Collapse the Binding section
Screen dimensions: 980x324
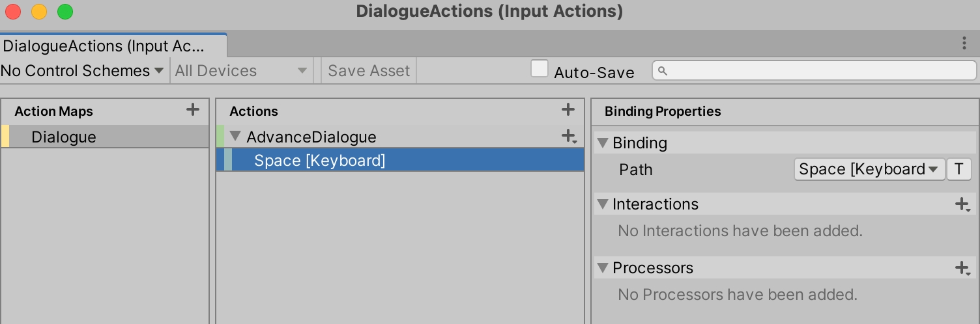point(602,143)
